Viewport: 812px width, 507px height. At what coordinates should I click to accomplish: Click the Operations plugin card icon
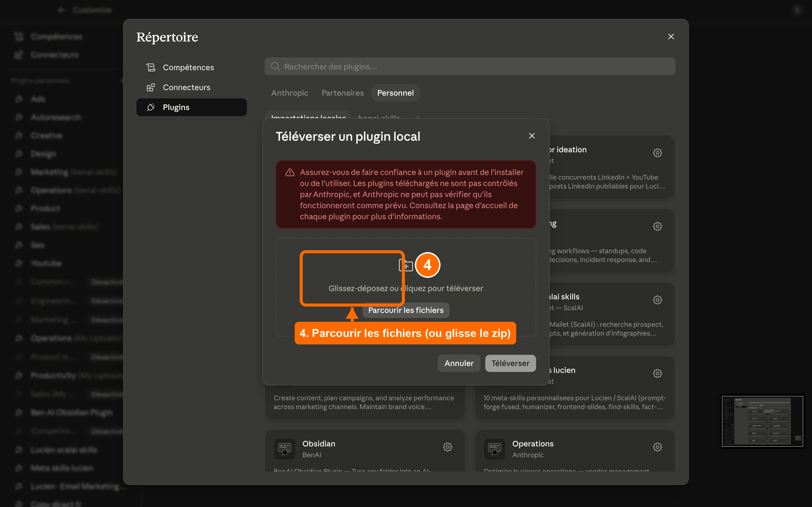coord(494,449)
